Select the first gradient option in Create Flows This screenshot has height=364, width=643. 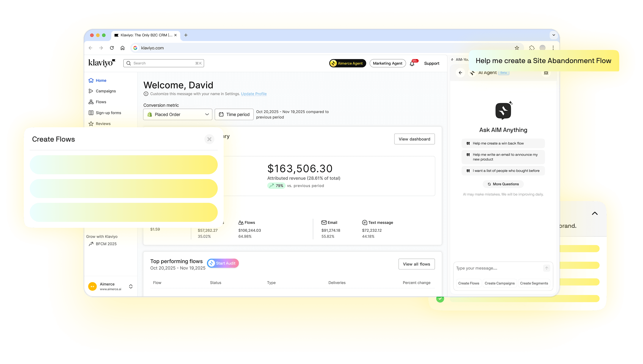pyautogui.click(x=124, y=165)
